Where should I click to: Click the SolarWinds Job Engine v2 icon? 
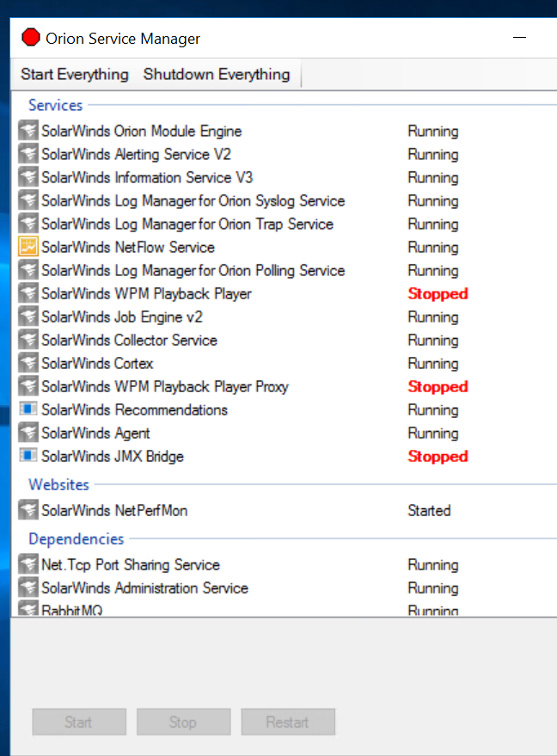tap(28, 317)
